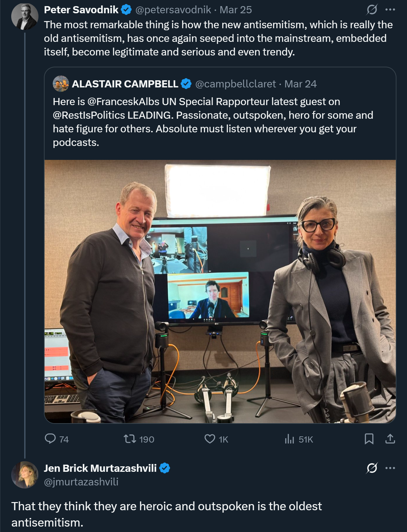Click the Grok icon on Jen Brick Murtazashvili's reply
Screen dimensions: 407x532
(x=372, y=468)
